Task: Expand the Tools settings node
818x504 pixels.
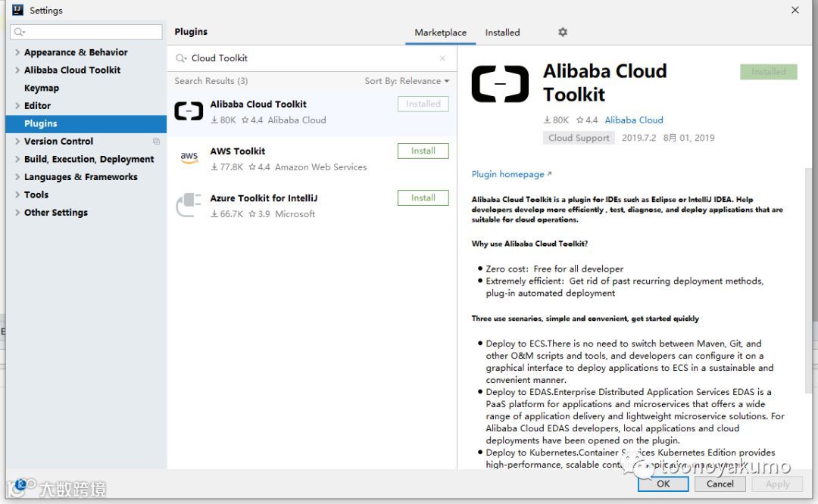Action: (17, 195)
